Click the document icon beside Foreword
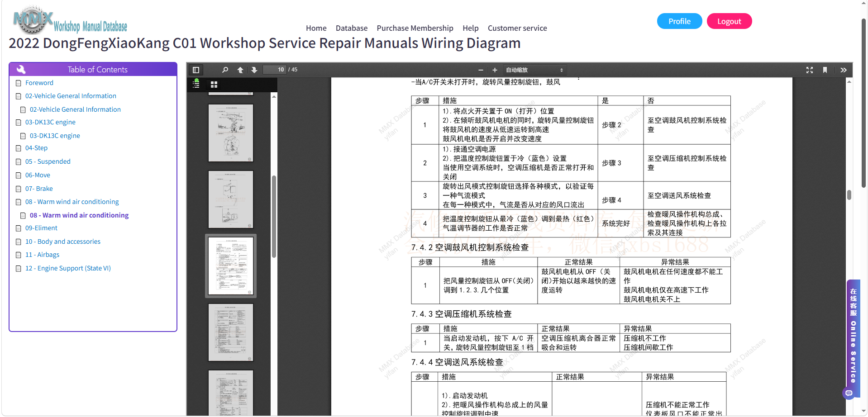Image resolution: width=868 pixels, height=417 pixels. (19, 83)
